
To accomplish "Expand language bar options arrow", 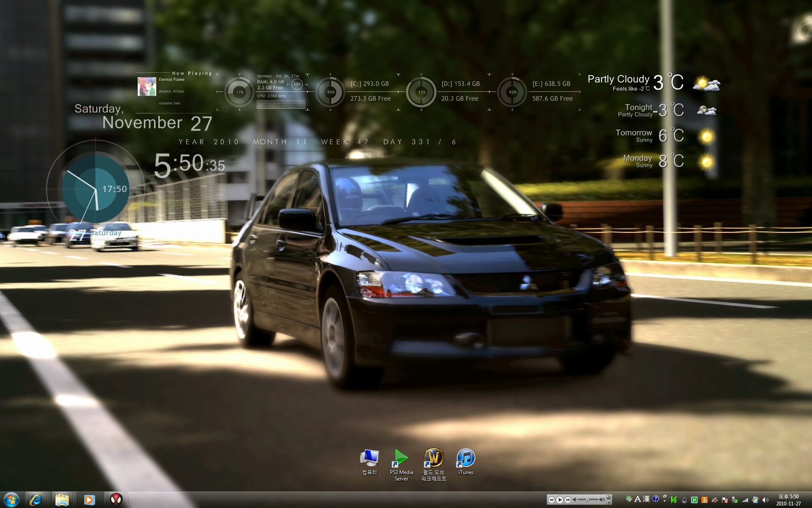I will [664, 501].
